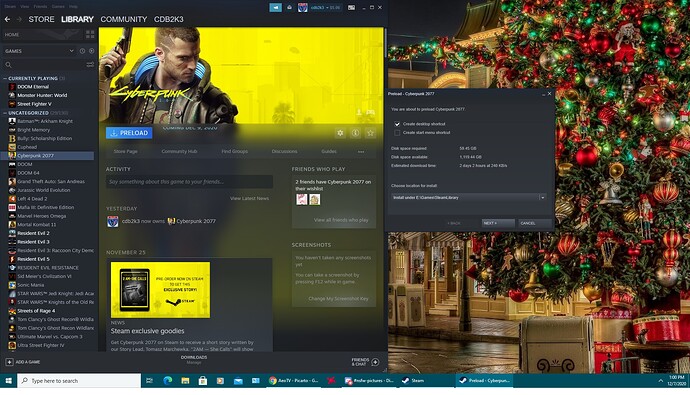Screen dimensions: 690x395
Task: Collapse the Uncategorized games category
Action: (5, 113)
